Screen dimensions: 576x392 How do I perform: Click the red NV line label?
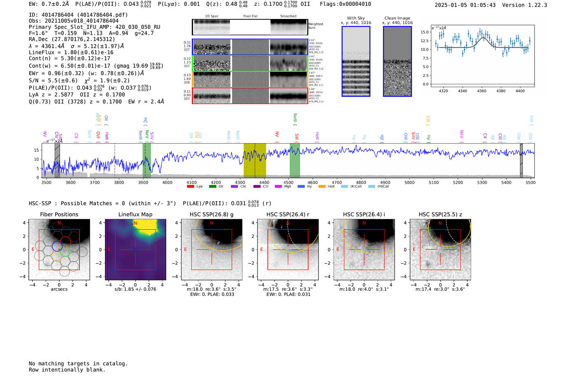click(x=277, y=137)
